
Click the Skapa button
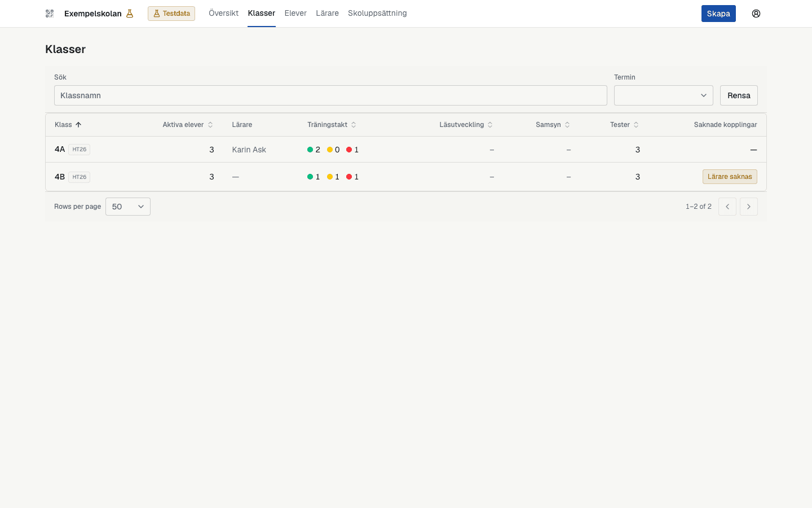[718, 14]
